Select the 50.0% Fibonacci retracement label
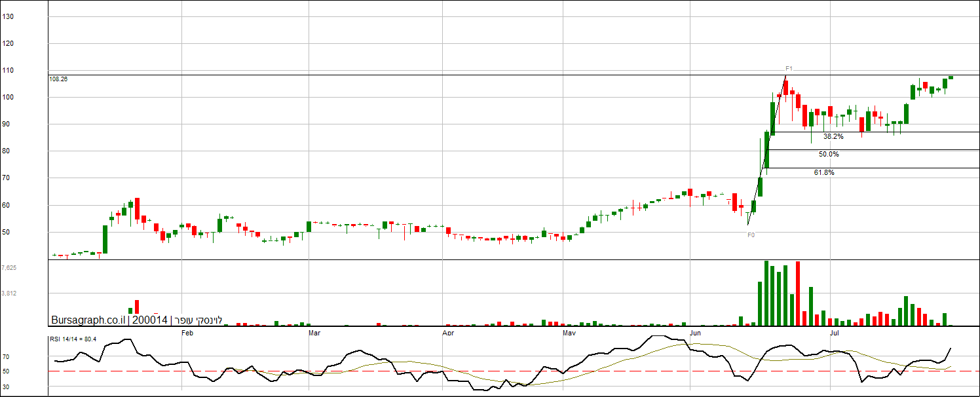The width and height of the screenshot is (980, 397). point(829,155)
